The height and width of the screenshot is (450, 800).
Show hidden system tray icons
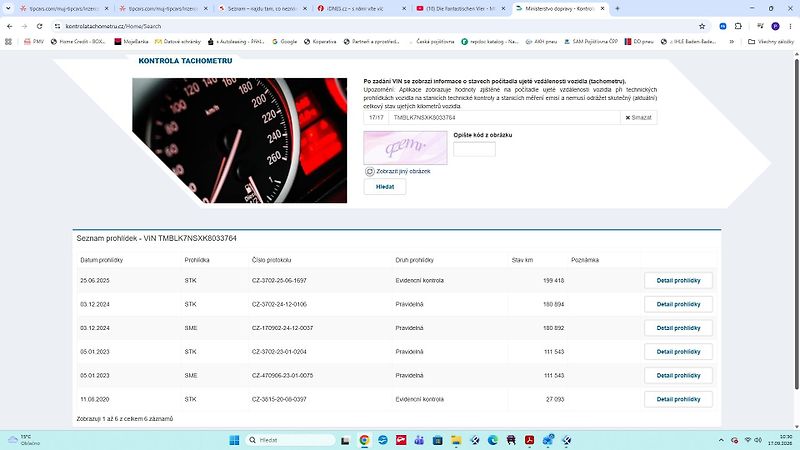[x=721, y=440]
